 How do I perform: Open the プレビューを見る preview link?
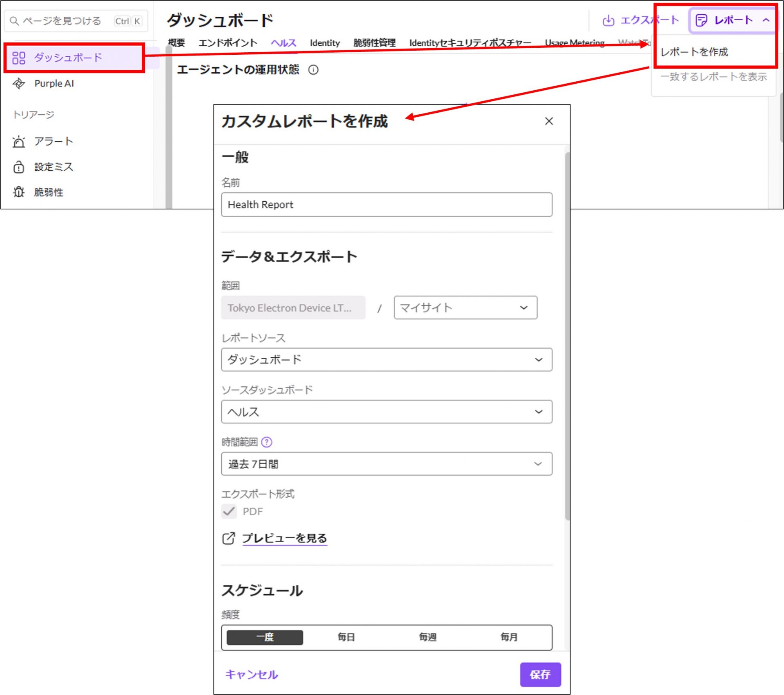tap(284, 538)
